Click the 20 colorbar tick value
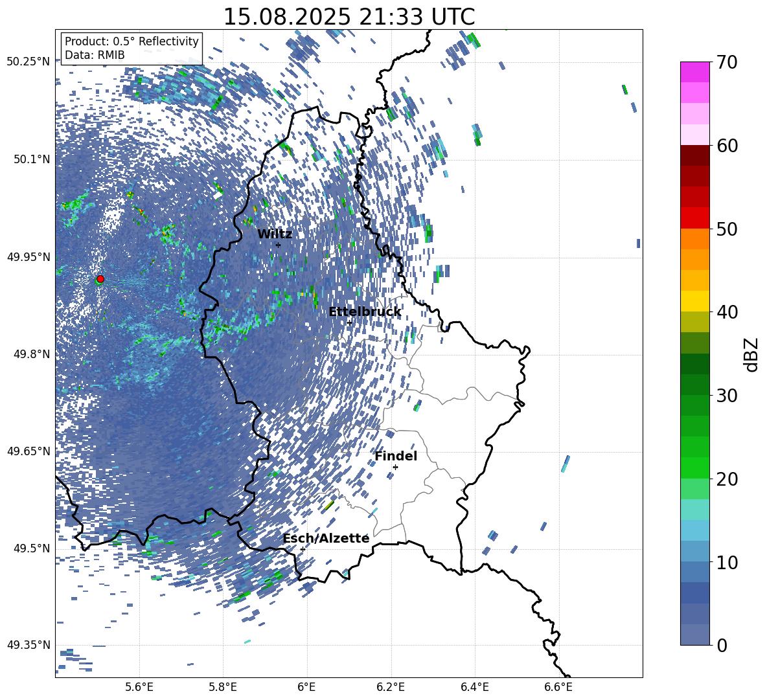 tap(727, 479)
